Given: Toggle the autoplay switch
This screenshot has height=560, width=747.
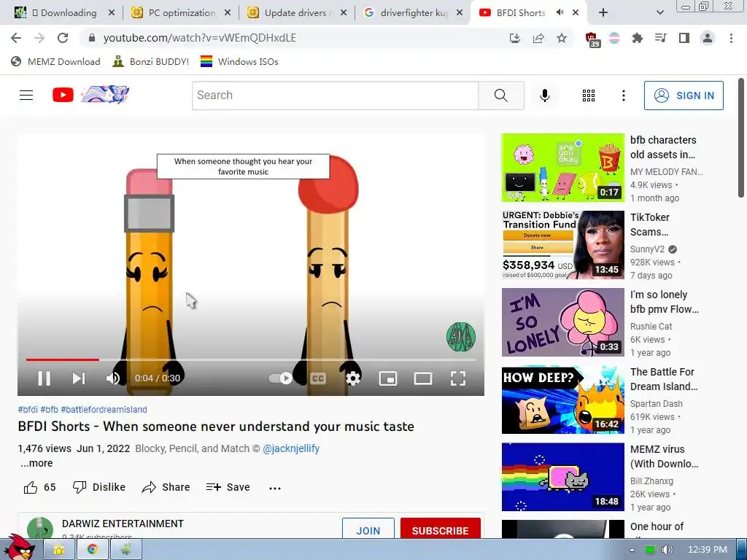Looking at the screenshot, I should tap(281, 378).
